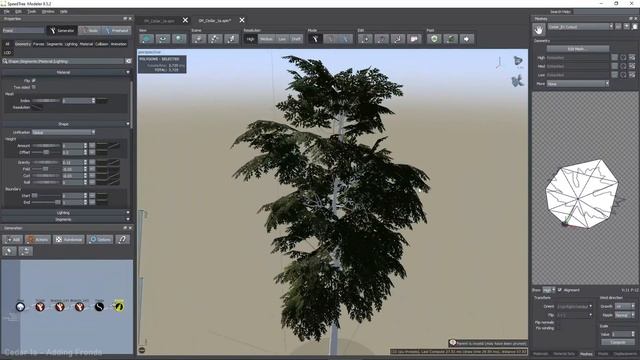
Task: Open the Unification dropdown
Action: [64, 132]
